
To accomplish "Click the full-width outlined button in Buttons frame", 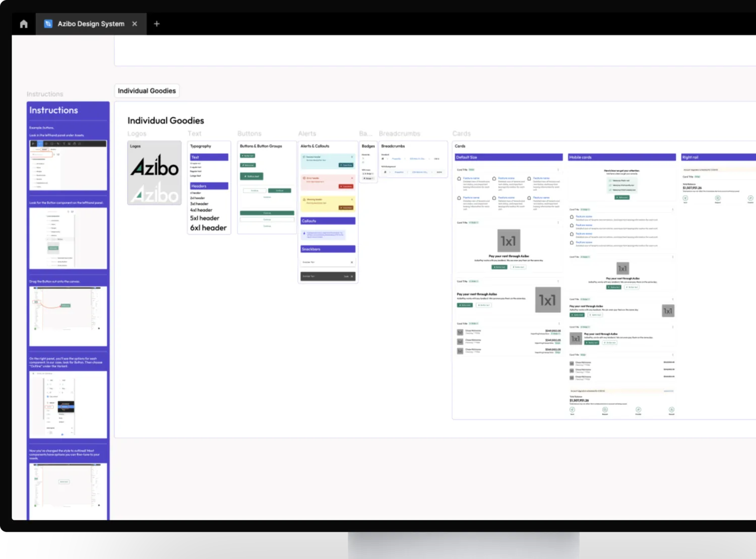I will tap(267, 220).
